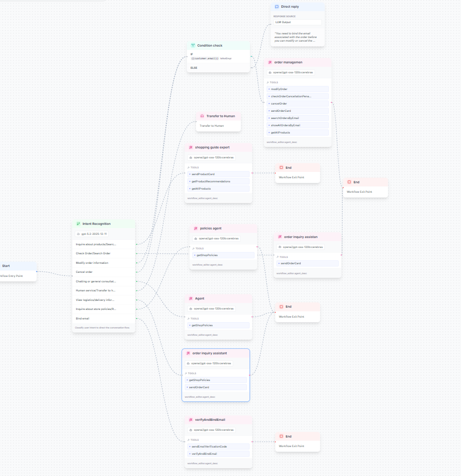Click the Condition check branch icon
Image resolution: width=461 pixels, height=476 pixels.
coord(193,45)
